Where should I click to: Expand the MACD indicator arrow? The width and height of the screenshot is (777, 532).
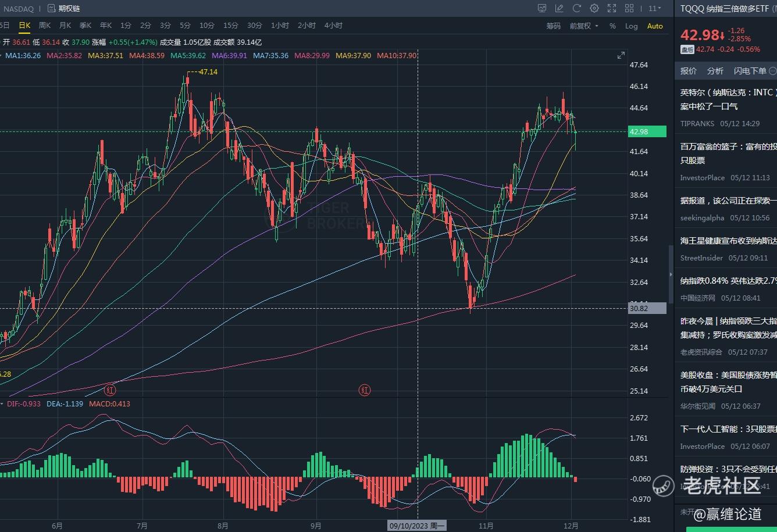coord(1,404)
